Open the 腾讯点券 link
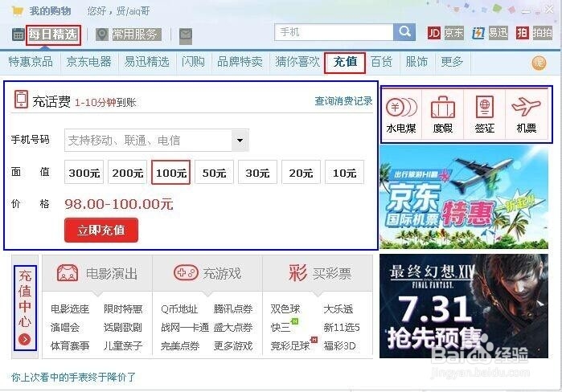 (x=233, y=309)
